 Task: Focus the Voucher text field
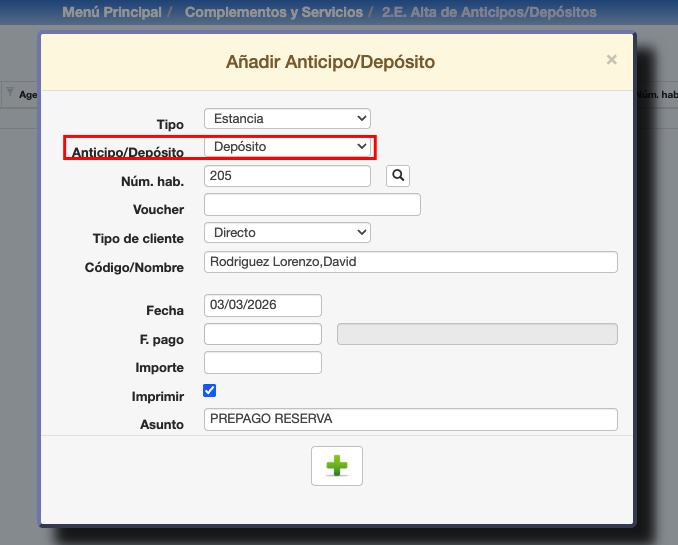(312, 204)
